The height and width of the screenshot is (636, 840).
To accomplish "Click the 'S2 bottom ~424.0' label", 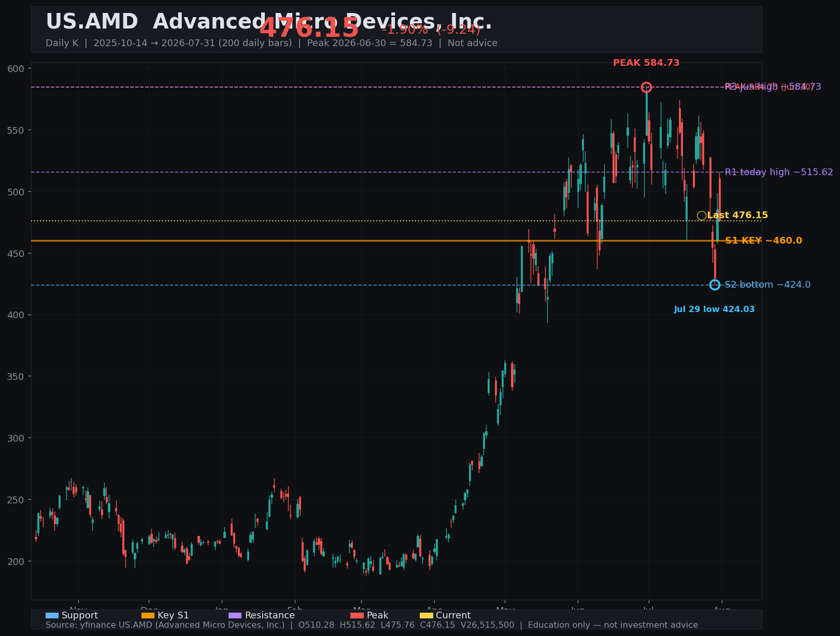I will pos(767,285).
